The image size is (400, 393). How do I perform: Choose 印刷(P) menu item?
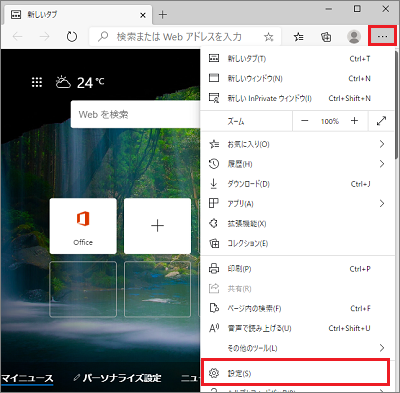tap(297, 269)
